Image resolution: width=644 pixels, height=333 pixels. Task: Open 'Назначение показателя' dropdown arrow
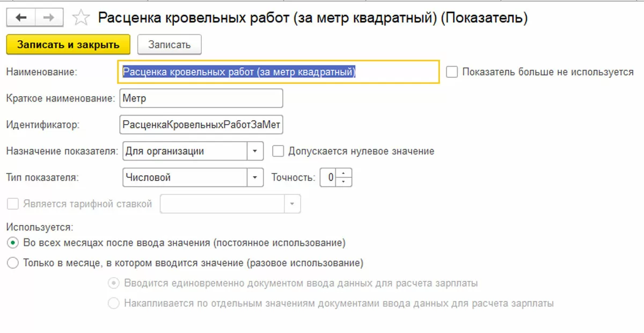tap(255, 151)
